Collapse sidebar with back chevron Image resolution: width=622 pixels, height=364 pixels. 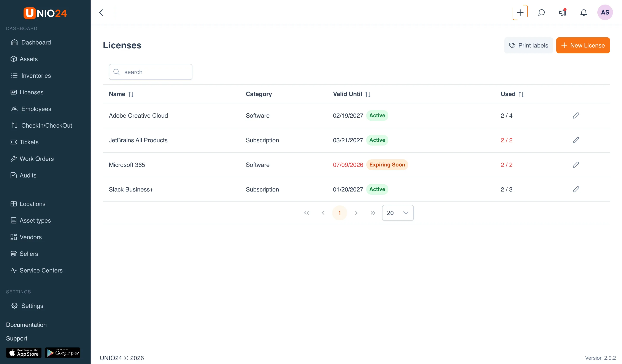point(101,13)
